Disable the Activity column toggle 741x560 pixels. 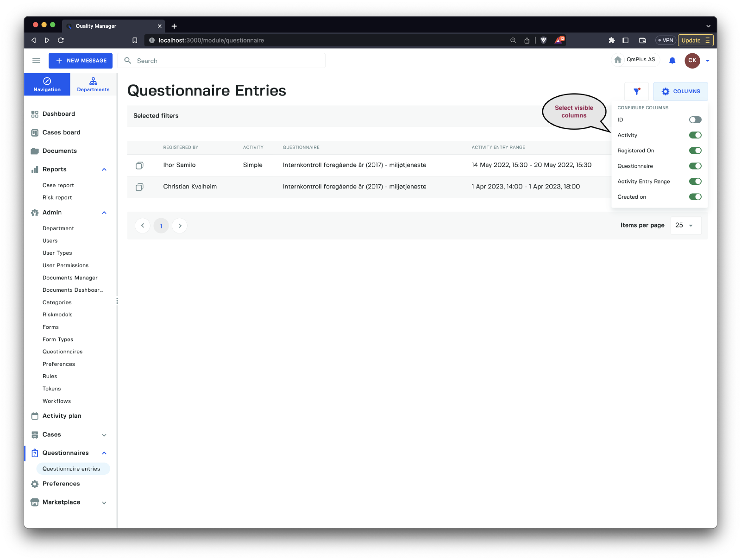click(x=695, y=135)
